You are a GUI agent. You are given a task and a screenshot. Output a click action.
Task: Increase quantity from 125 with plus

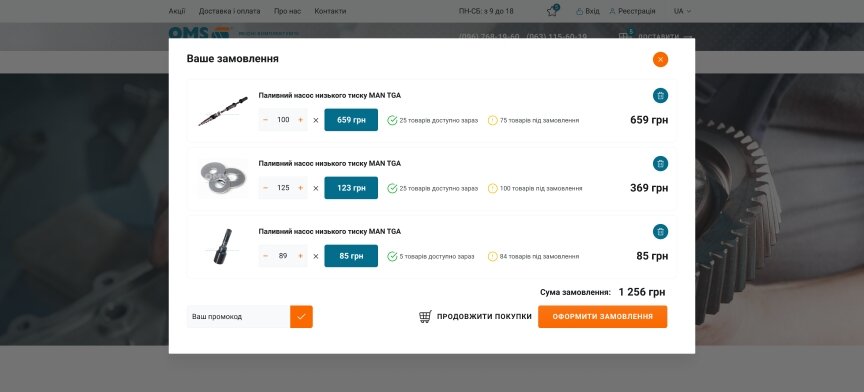[300, 188]
